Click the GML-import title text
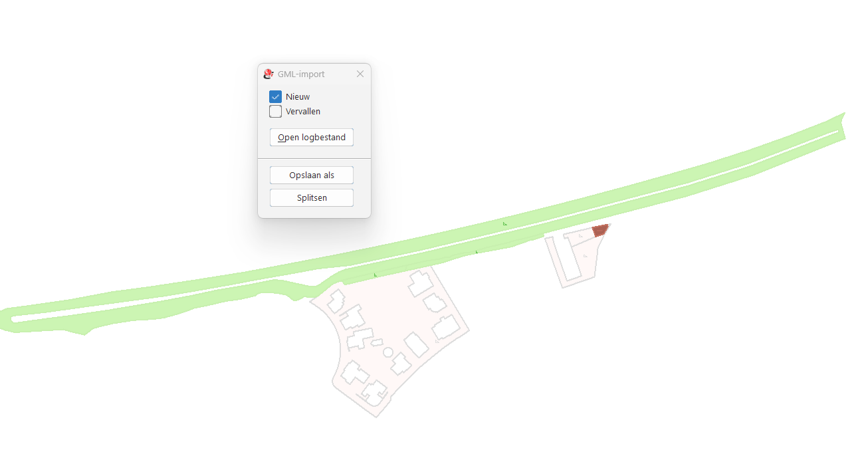Screen dimensions: 868x456 coord(301,74)
